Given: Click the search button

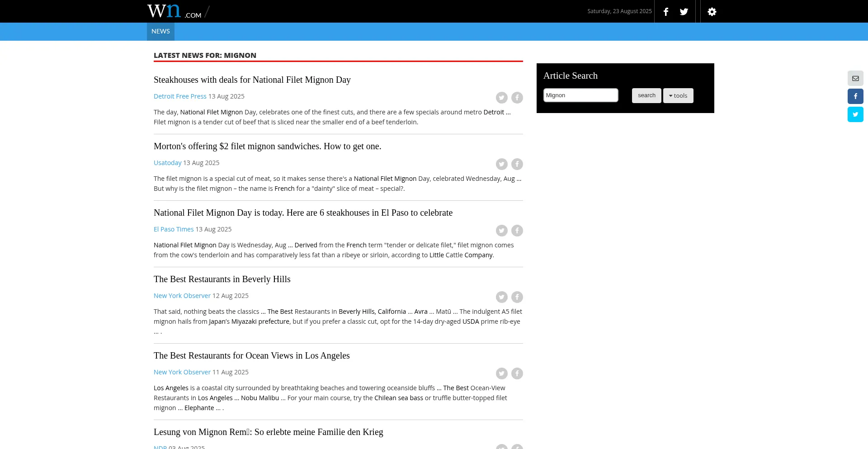Looking at the screenshot, I should tap(646, 95).
